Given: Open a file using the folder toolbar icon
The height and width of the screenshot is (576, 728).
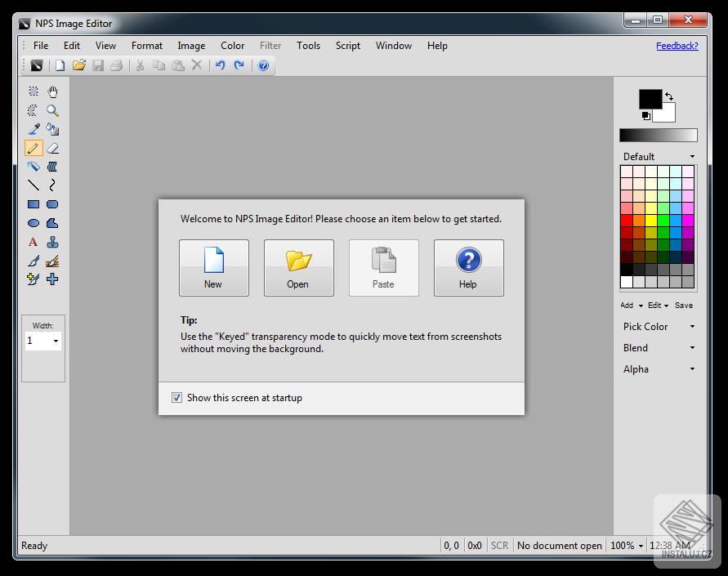Looking at the screenshot, I should (79, 65).
